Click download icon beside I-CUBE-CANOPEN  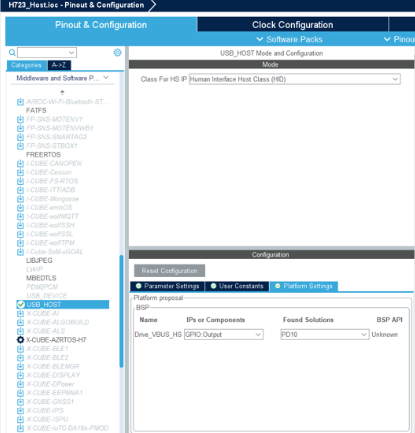tap(20, 163)
